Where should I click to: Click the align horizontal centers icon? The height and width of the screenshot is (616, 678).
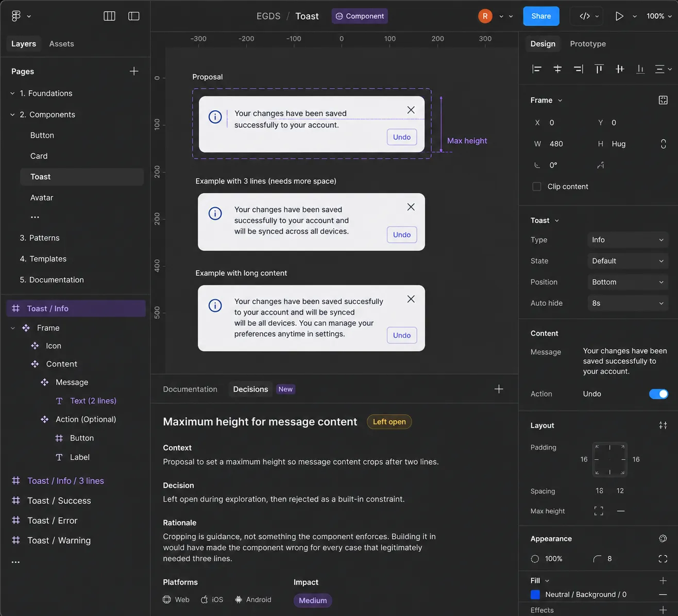[x=557, y=69]
